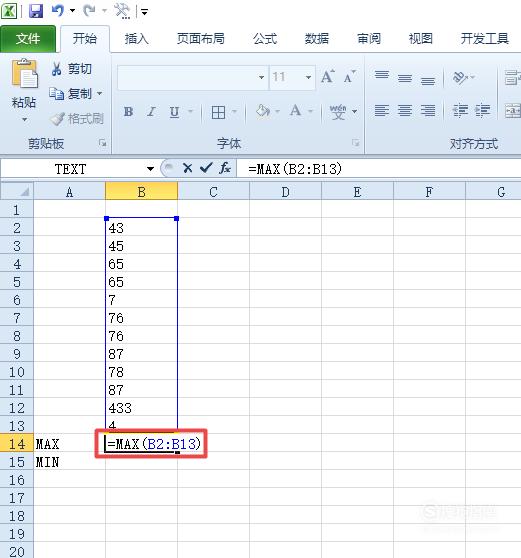Screen dimensions: 521x558
Task: Expand the phonetic guide options arrow
Action: (x=354, y=112)
